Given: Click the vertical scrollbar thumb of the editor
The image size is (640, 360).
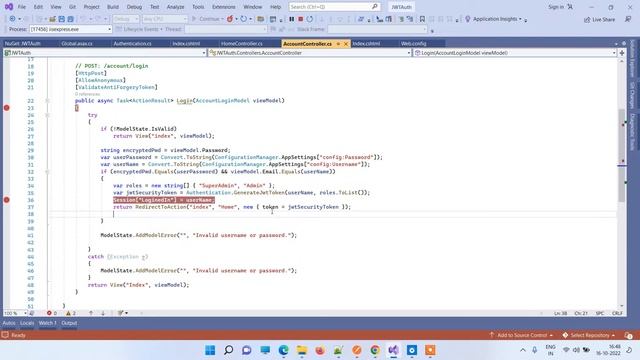Looking at the screenshot, I should [622, 155].
